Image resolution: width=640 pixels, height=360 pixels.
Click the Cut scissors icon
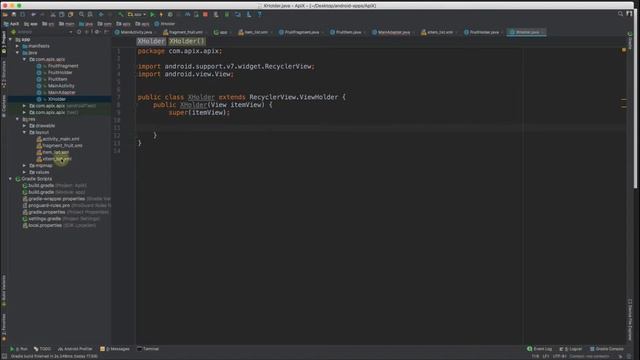pos(53,14)
